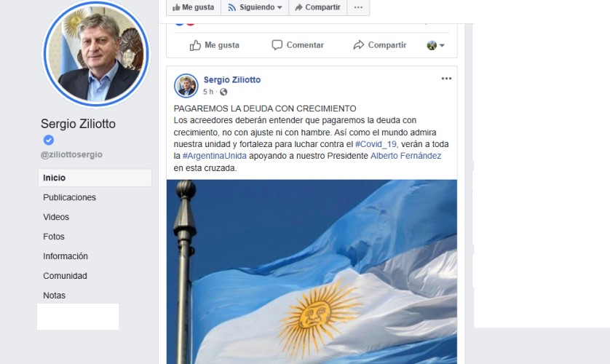
Task: Open the Alberto Fernández profile link
Action: [x=405, y=156]
